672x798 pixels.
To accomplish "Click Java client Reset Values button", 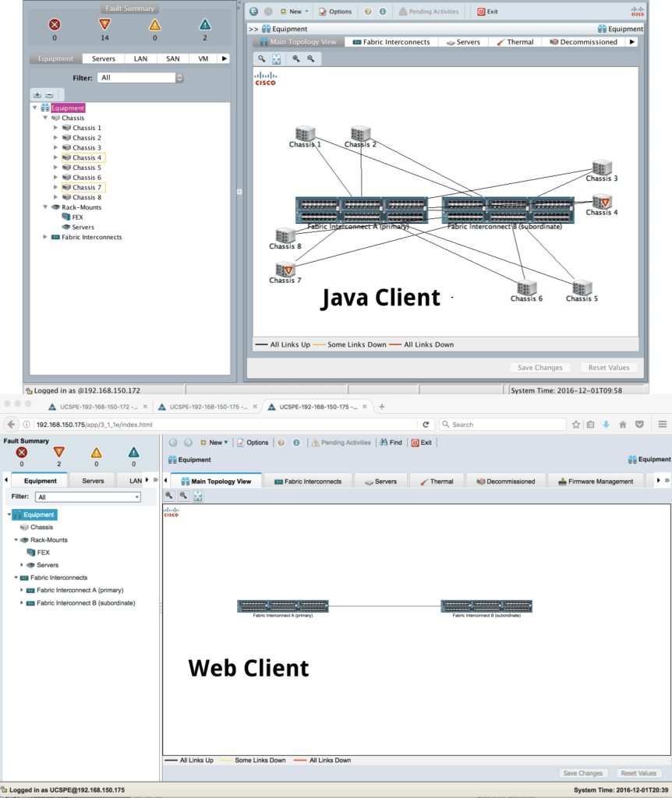I will 609,368.
